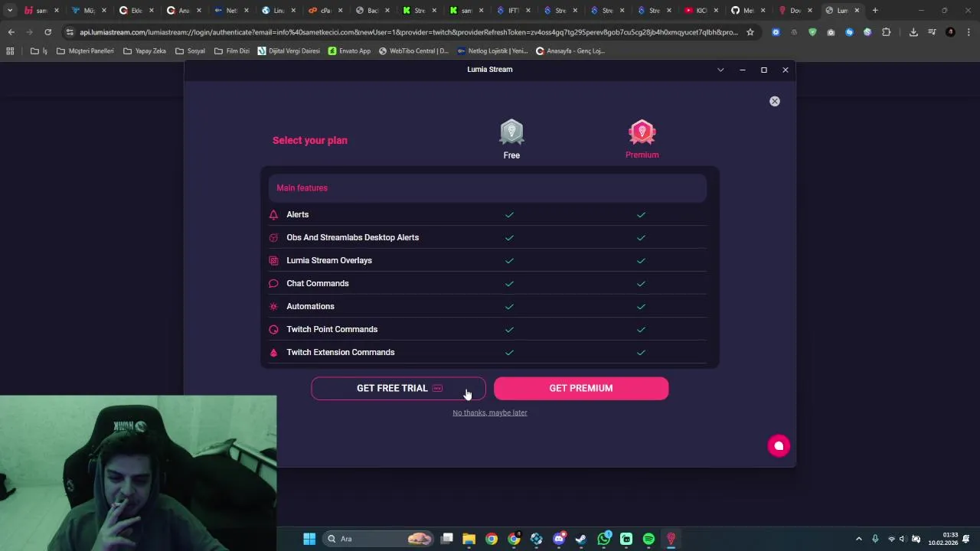Open the Netlog Lojistik bookmark
Screen dimensions: 980x551
(493, 51)
